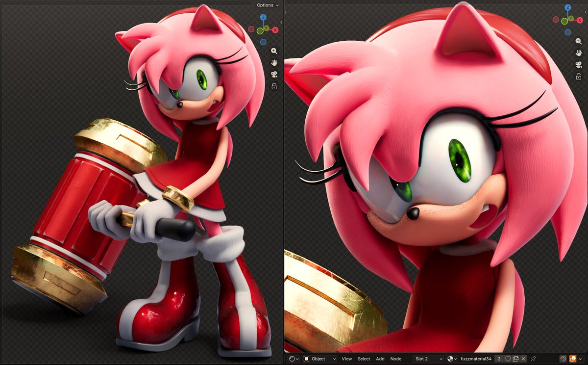Open the Object shader type dropdown
This screenshot has width=588, height=365.
319,359
